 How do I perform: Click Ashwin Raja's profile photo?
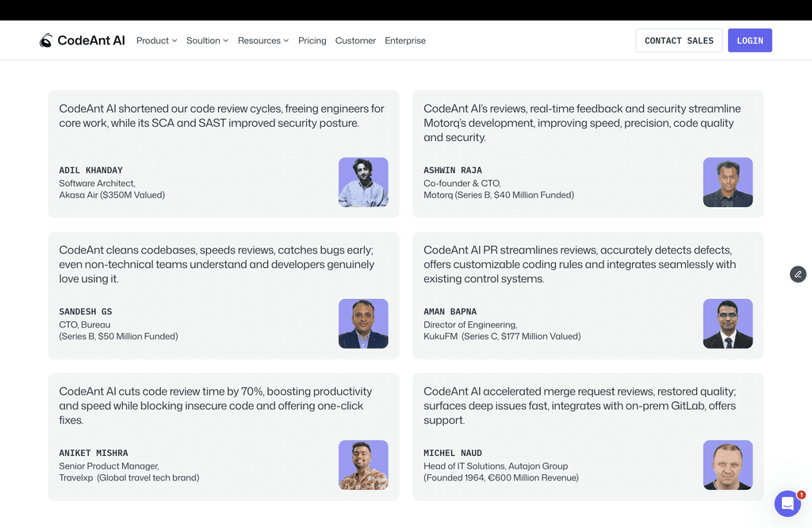pyautogui.click(x=728, y=182)
